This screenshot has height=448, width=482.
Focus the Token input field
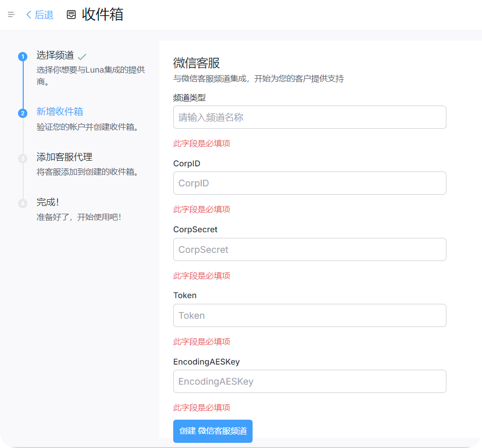click(x=309, y=316)
